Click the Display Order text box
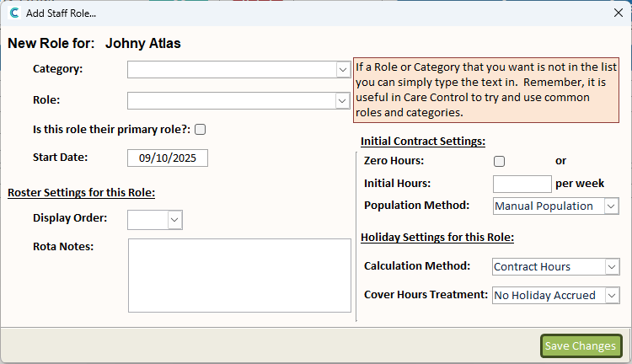 point(147,219)
